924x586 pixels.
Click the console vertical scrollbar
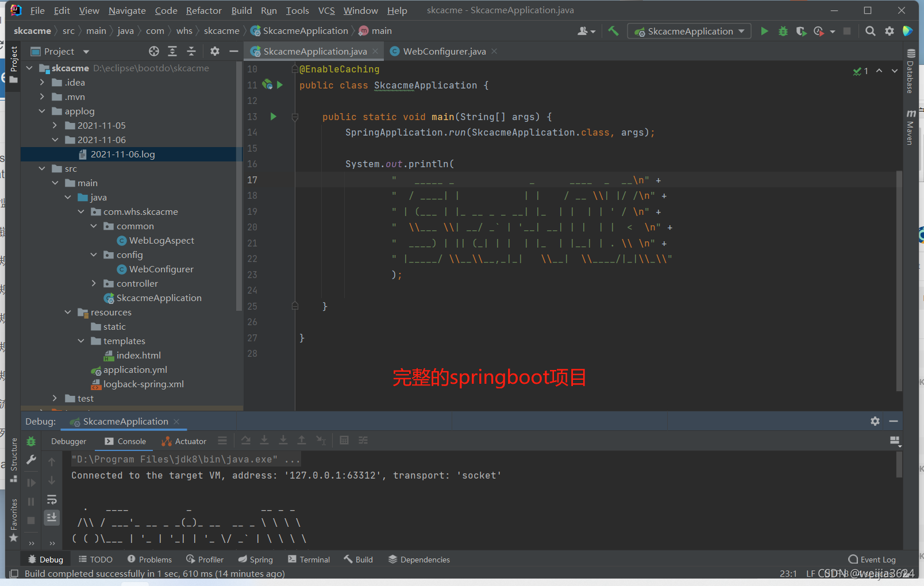(x=899, y=464)
